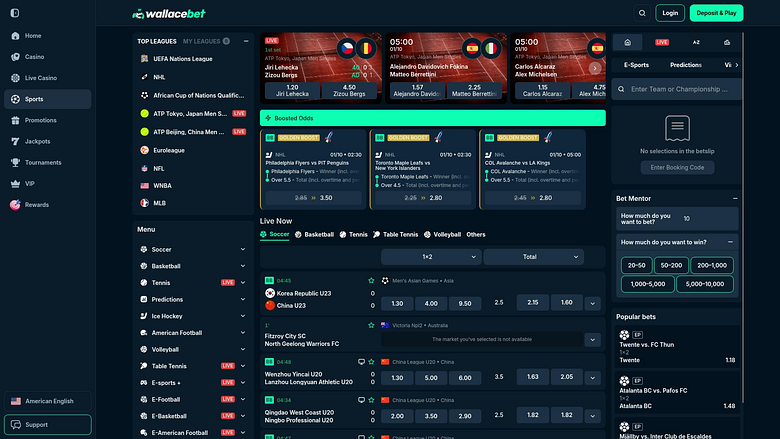Image resolution: width=780 pixels, height=439 pixels.
Task: Favorite the Korea Republic U23 match star
Action: [371, 280]
